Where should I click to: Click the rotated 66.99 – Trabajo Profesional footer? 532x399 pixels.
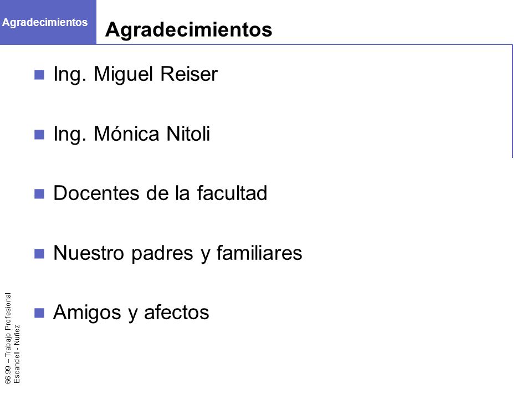point(8,338)
